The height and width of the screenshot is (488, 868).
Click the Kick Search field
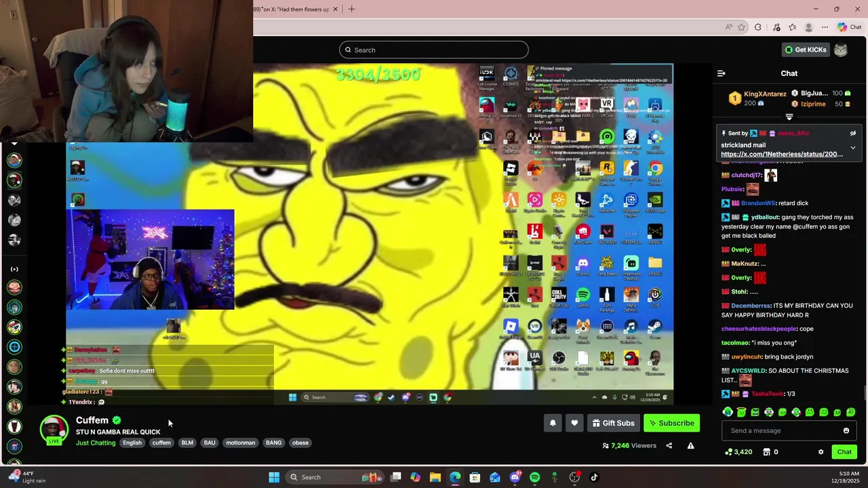[434, 49]
